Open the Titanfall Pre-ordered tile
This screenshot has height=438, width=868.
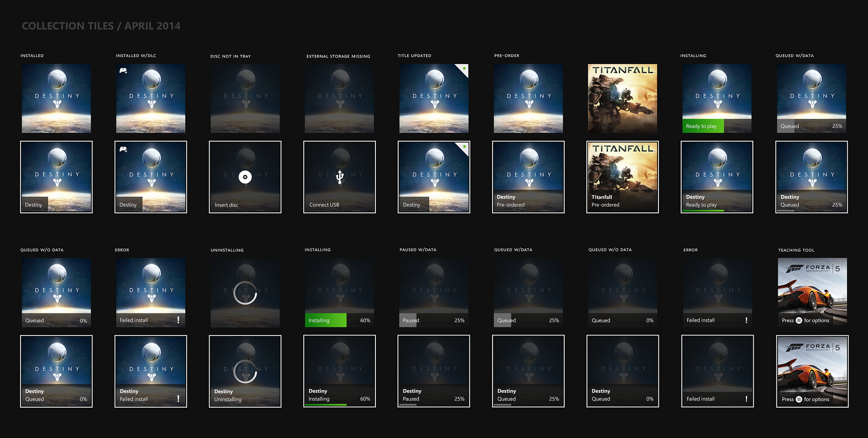coord(622,177)
